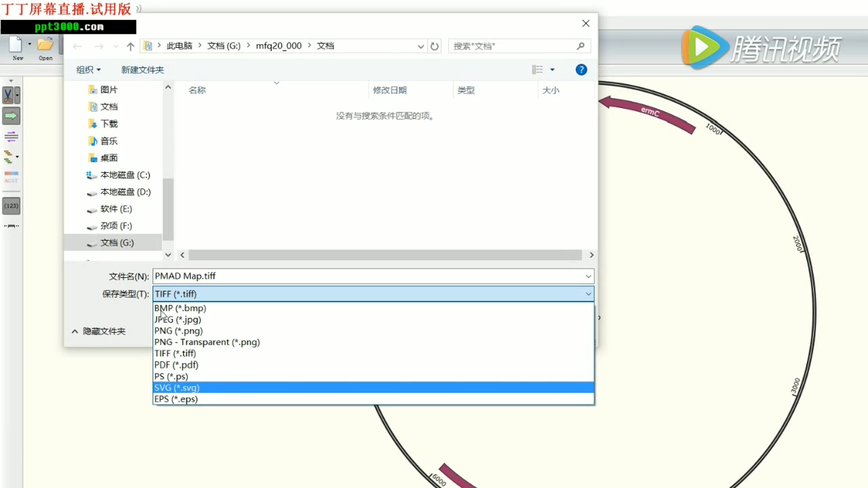Click the New file icon in SnapGene toolbar
Screen dimensions: 868x488
16,45
